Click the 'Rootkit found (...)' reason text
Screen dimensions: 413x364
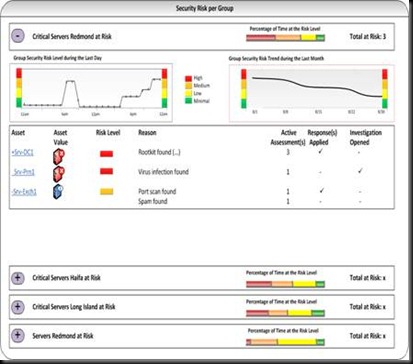(159, 152)
